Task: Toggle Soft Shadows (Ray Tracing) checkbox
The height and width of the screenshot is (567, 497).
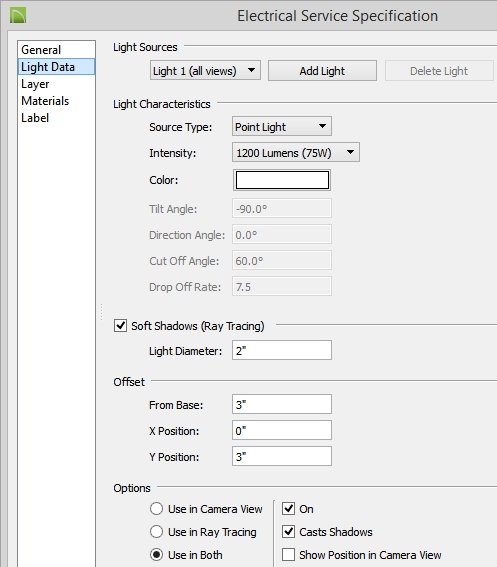Action: 120,325
